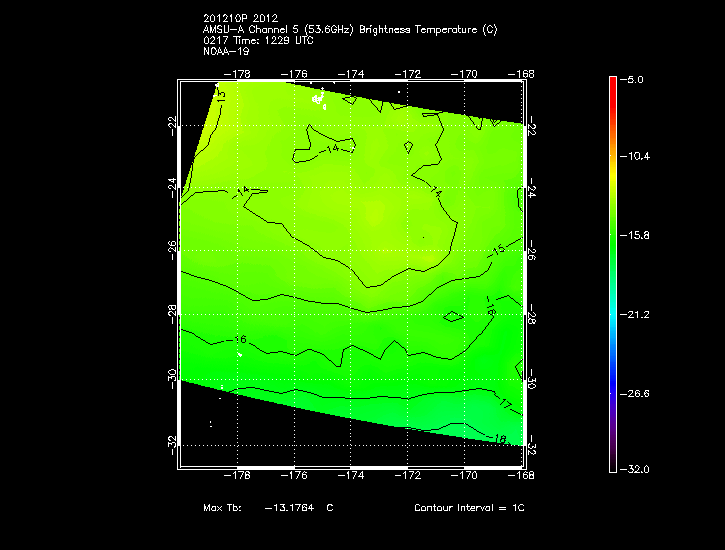Select the -17 contour label on map

click(505, 404)
